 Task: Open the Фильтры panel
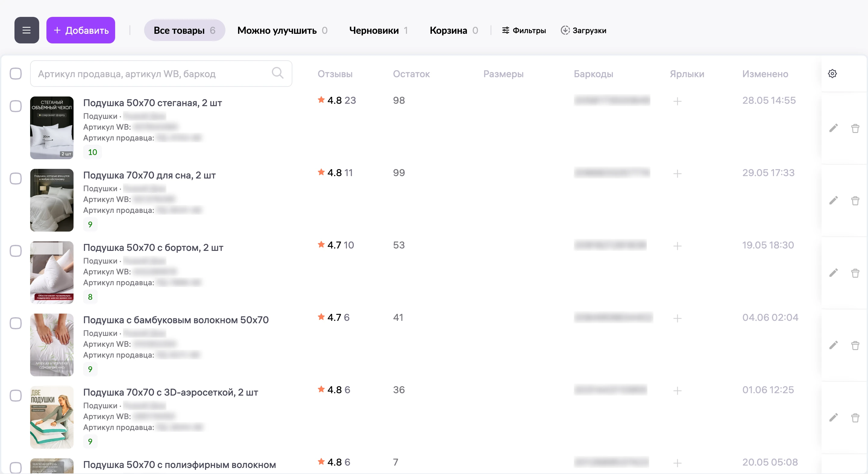(524, 30)
